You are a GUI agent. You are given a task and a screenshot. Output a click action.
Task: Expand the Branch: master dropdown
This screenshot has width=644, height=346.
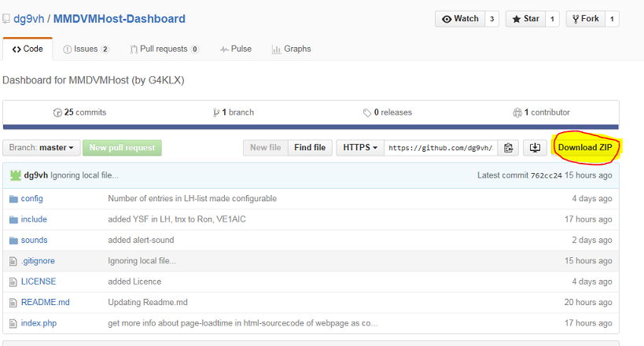point(42,147)
